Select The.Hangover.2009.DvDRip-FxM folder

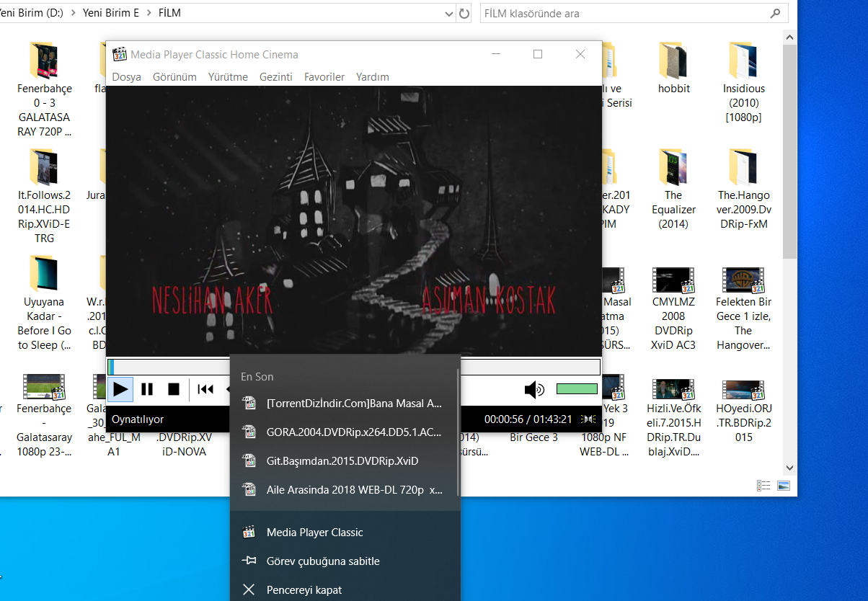point(744,189)
